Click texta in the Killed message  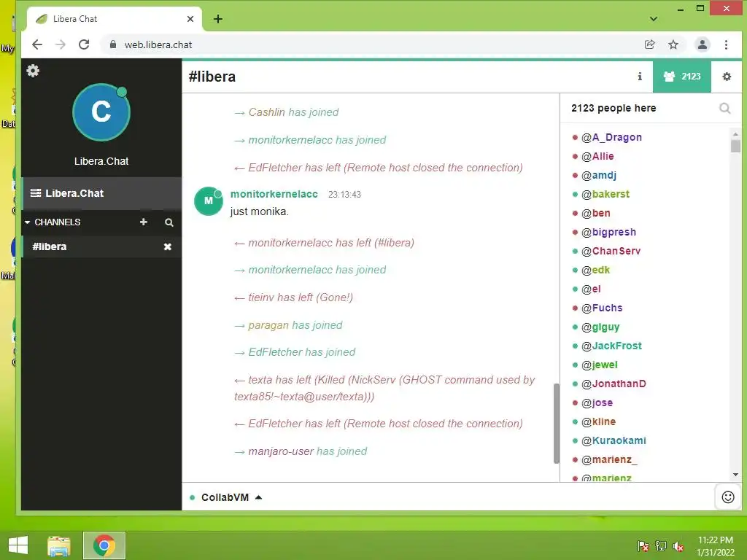point(260,380)
